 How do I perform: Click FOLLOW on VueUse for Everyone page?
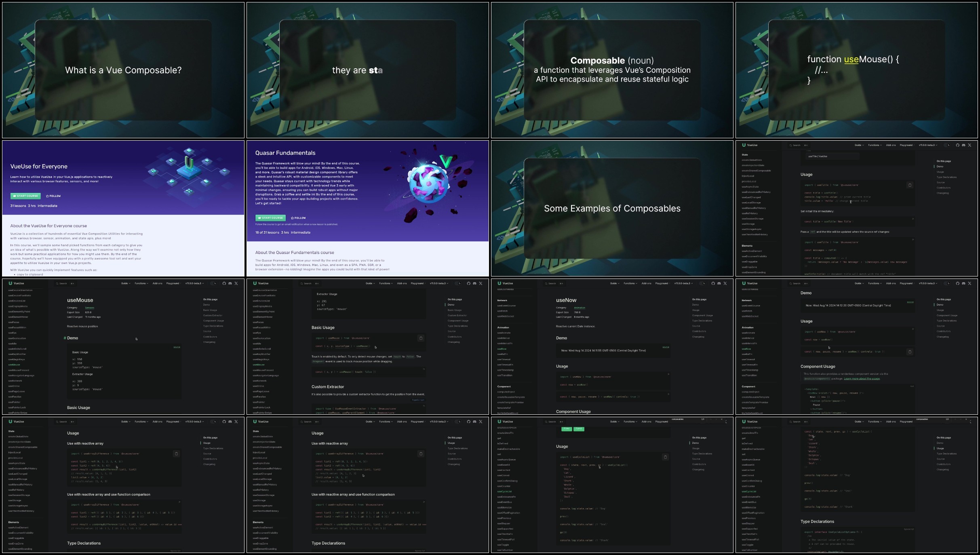[x=53, y=196]
